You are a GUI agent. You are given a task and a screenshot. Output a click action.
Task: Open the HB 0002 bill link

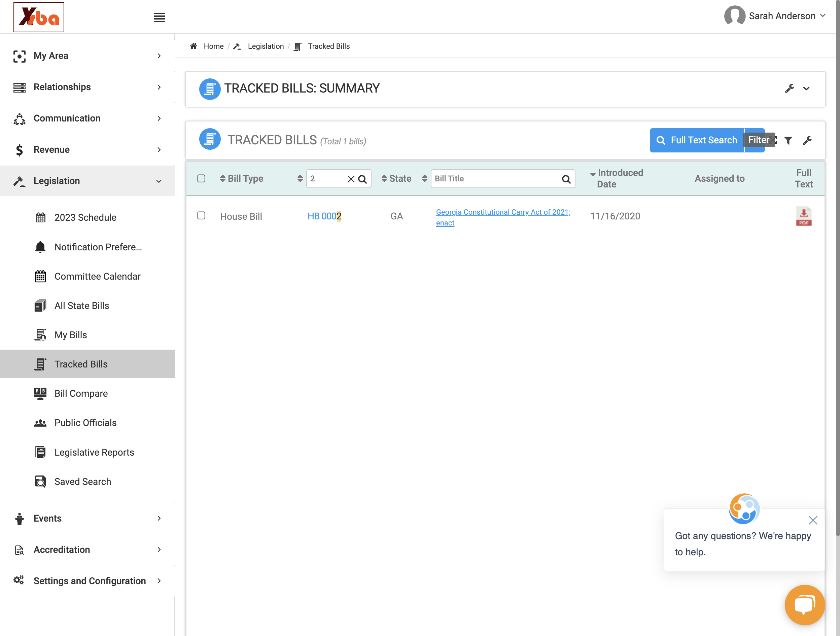point(324,216)
